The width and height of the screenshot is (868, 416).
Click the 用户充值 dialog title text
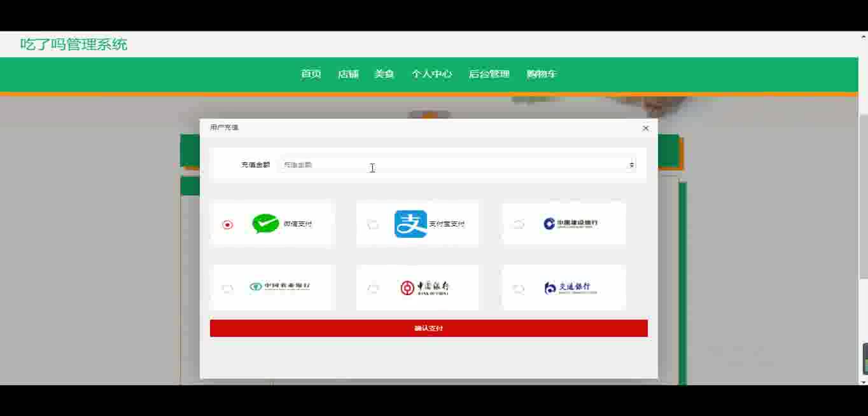point(225,128)
